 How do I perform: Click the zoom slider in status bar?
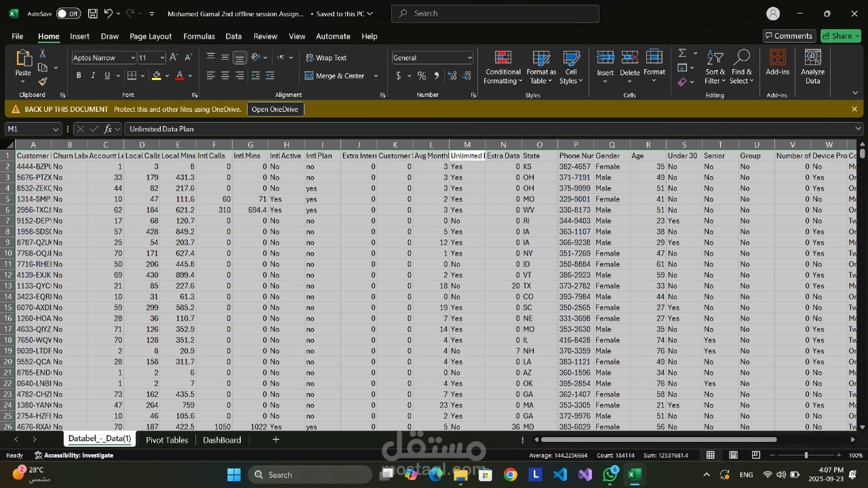[x=806, y=455]
